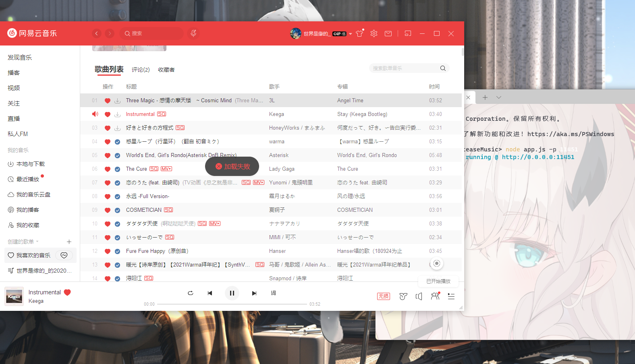The width and height of the screenshot is (635, 364).
Task: Toggle the loop playback mode icon
Action: click(x=191, y=293)
